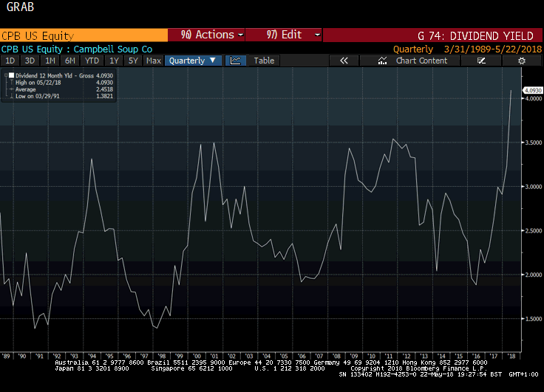Select the 1D time range tab
This screenshot has width=544, height=392.
click(10, 61)
